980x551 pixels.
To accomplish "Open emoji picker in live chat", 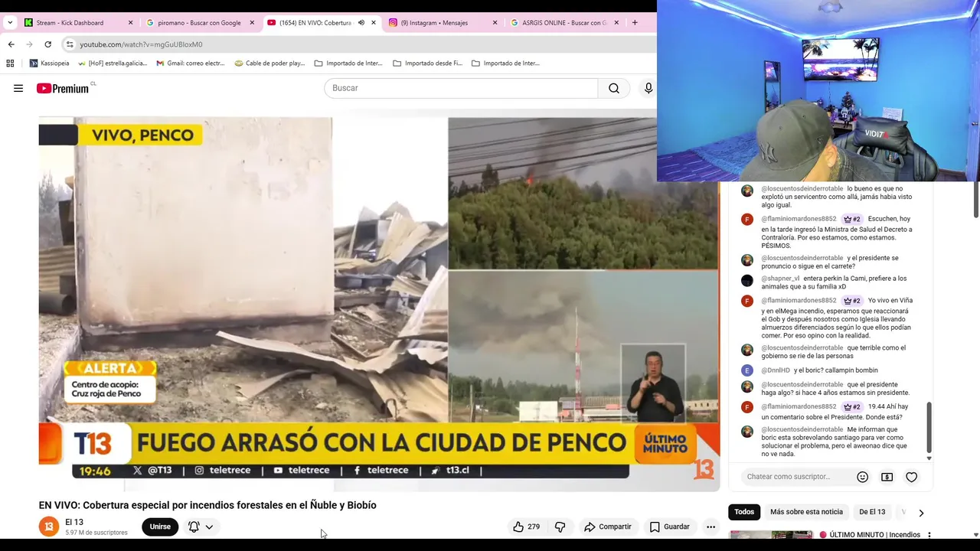I will click(x=862, y=477).
